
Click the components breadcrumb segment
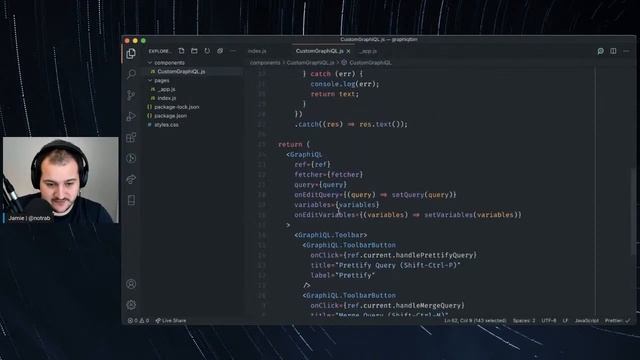point(265,63)
